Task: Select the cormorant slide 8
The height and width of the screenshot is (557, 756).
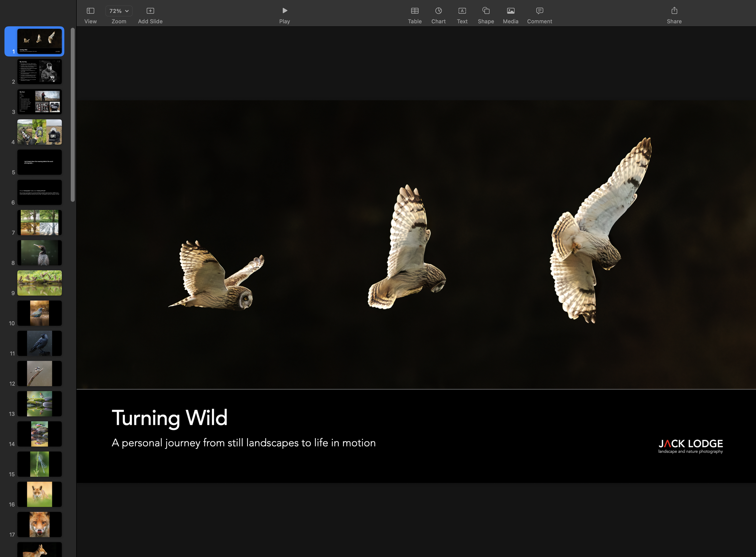Action: point(39,253)
